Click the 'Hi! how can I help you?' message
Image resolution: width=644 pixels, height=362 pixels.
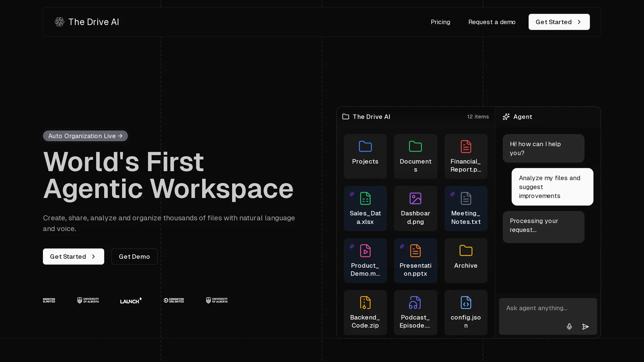pyautogui.click(x=543, y=148)
